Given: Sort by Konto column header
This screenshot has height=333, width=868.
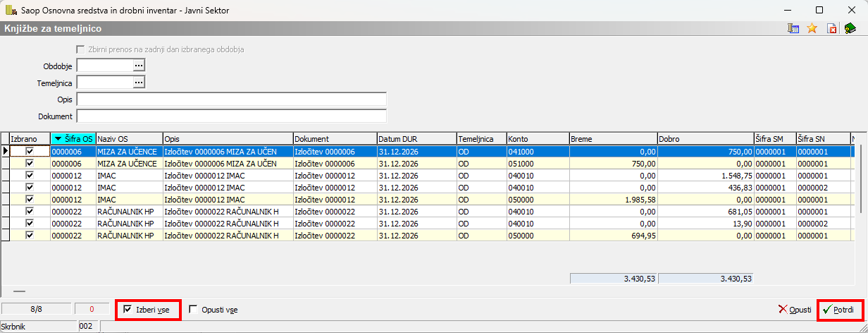Looking at the screenshot, I should 537,139.
